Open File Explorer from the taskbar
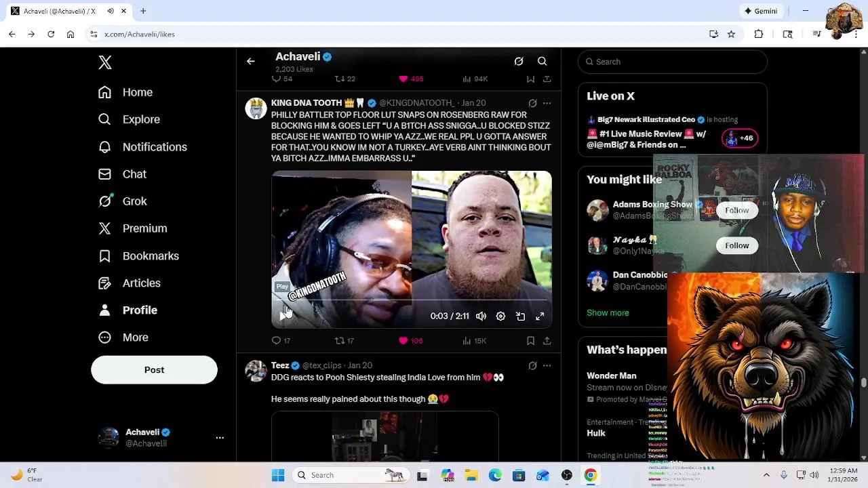The height and width of the screenshot is (488, 868). click(x=471, y=475)
